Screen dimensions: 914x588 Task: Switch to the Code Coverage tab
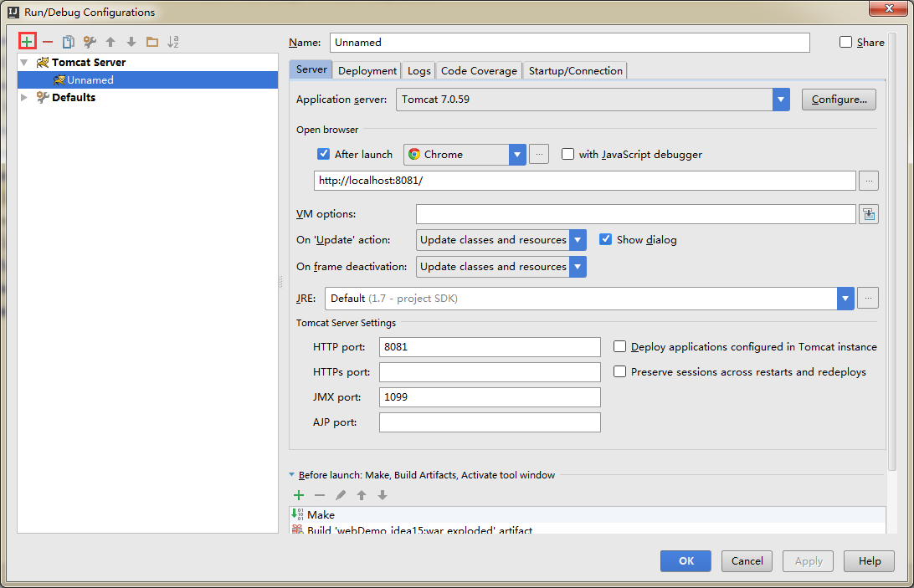coord(479,70)
